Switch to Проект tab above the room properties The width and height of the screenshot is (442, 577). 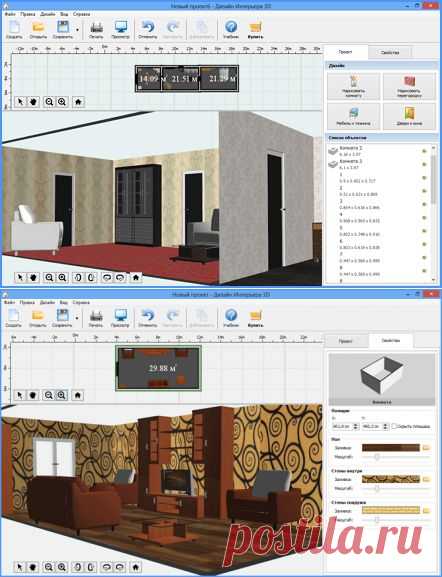(x=346, y=341)
